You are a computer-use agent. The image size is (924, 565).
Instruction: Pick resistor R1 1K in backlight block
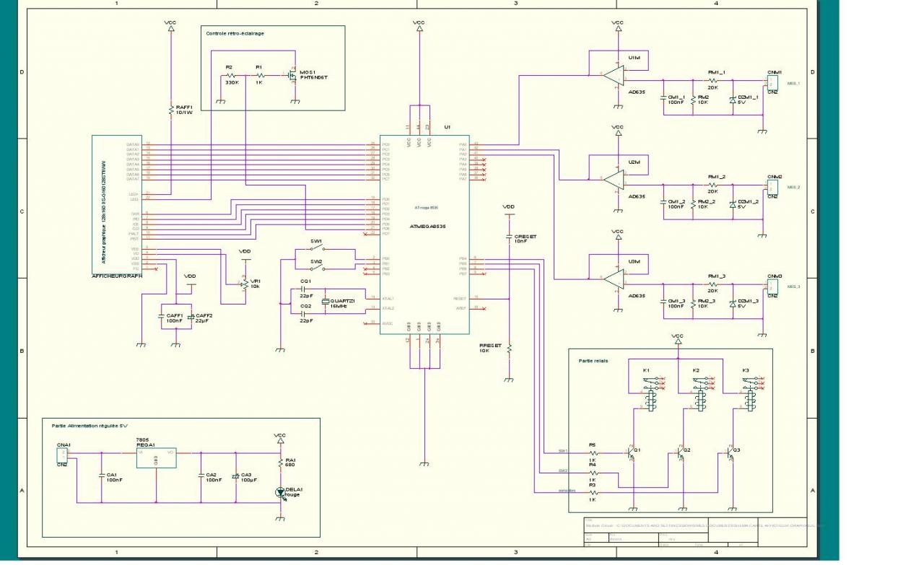(261, 75)
